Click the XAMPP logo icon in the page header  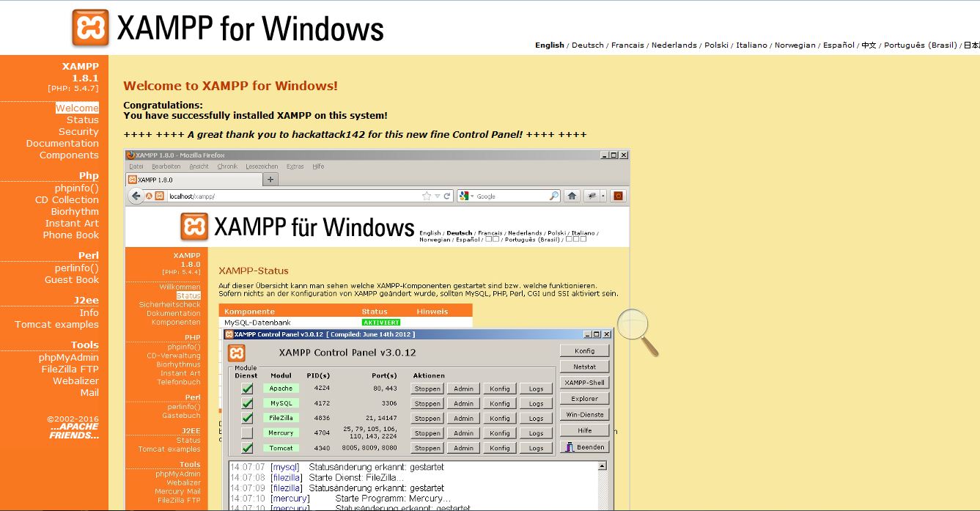click(x=90, y=29)
